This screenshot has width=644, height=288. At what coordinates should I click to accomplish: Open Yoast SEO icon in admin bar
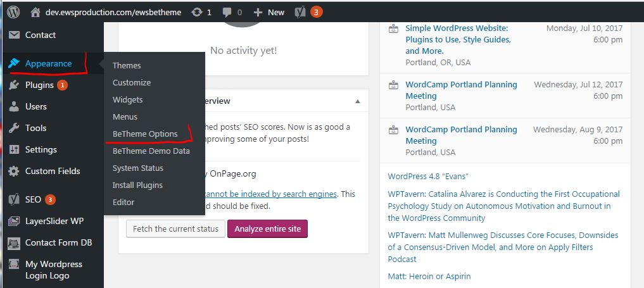[x=300, y=12]
